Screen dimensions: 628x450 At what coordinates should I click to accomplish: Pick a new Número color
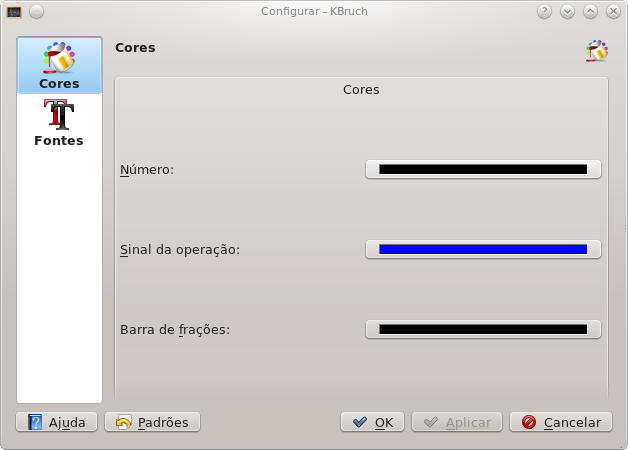coord(483,169)
